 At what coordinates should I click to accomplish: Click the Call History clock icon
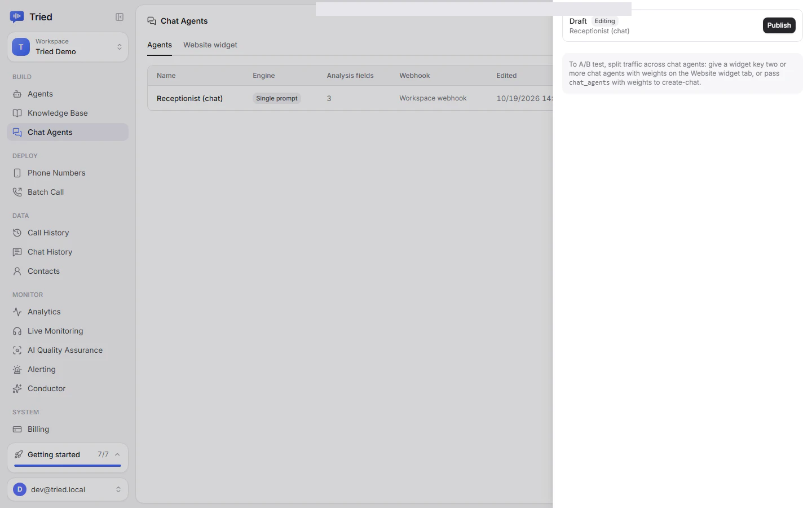[x=17, y=233]
